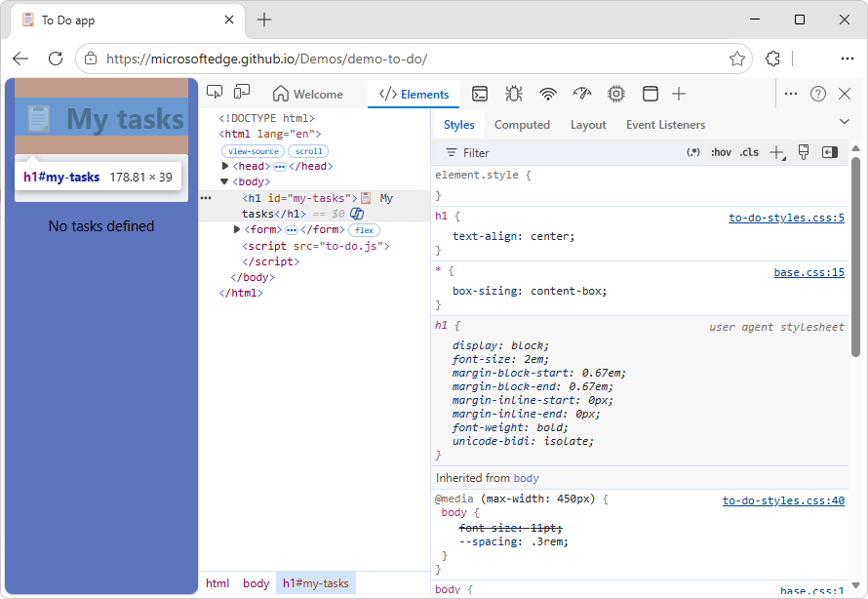Screen dimensions: 868x599
Task: Select html in the breadcrumb
Action: tap(217, 583)
